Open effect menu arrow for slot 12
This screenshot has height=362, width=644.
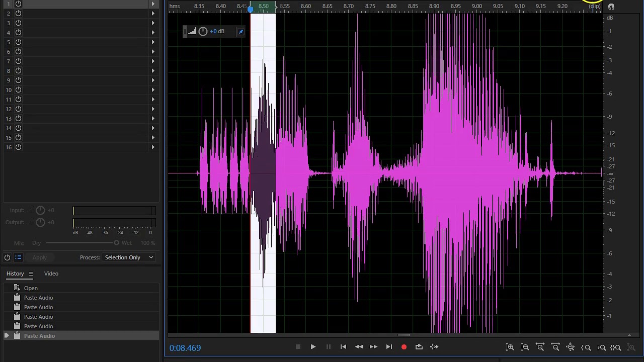153,109
